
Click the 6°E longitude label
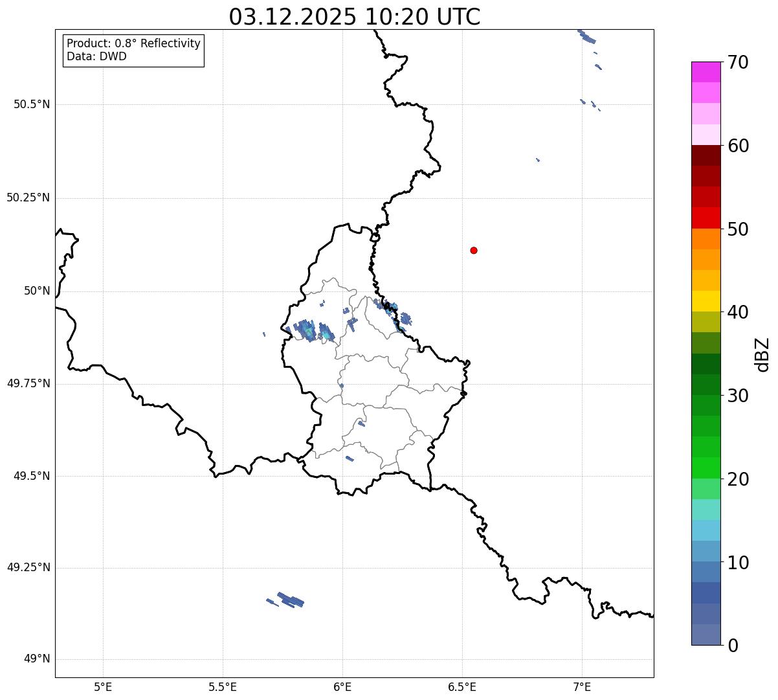coord(342,687)
